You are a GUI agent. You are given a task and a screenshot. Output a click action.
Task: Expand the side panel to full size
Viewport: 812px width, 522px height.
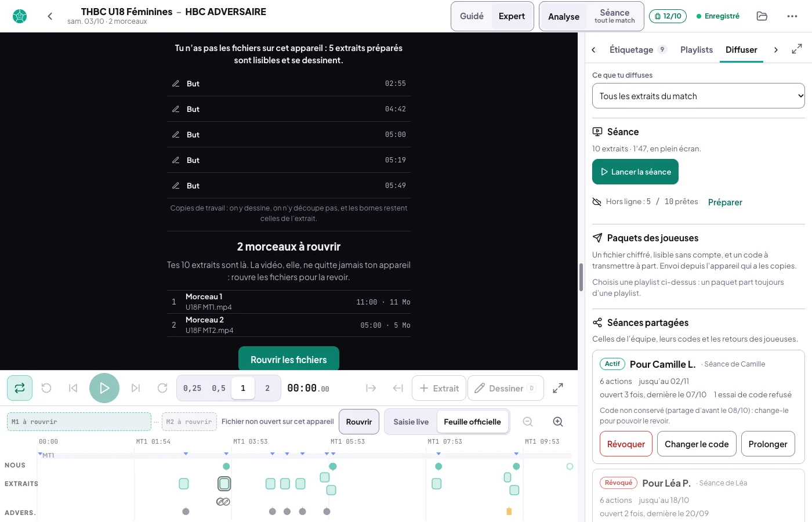797,49
